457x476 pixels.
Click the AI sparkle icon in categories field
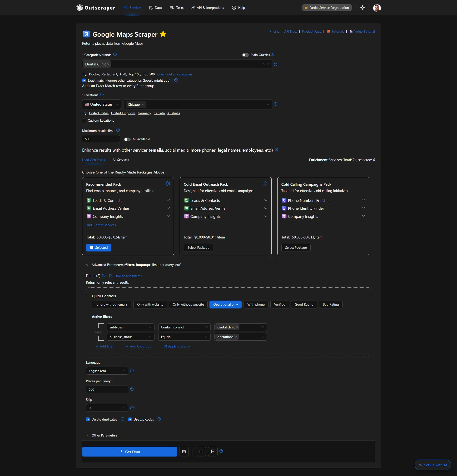coord(263,64)
